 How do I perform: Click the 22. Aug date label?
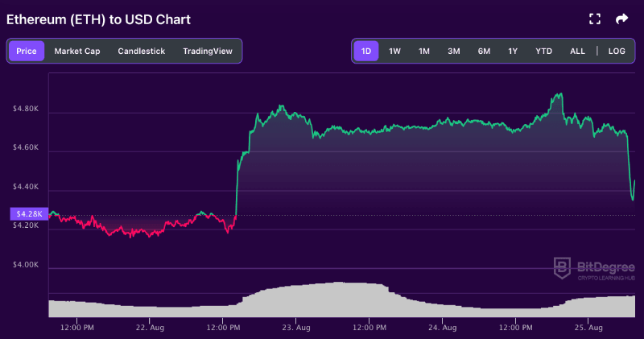pos(150,328)
